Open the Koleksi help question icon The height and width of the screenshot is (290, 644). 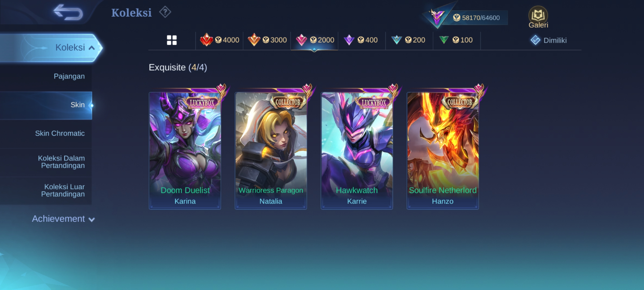(x=165, y=12)
